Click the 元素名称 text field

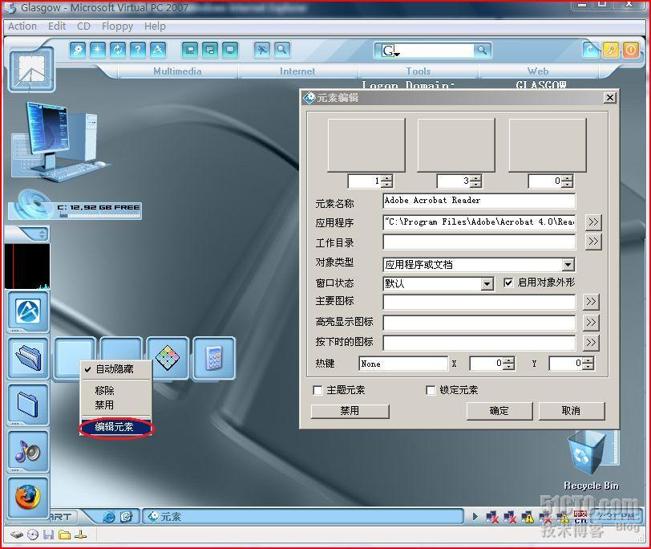[x=479, y=201]
